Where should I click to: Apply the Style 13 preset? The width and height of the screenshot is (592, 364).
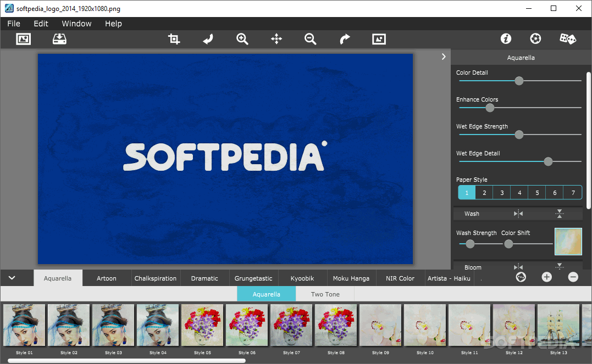[x=558, y=325]
